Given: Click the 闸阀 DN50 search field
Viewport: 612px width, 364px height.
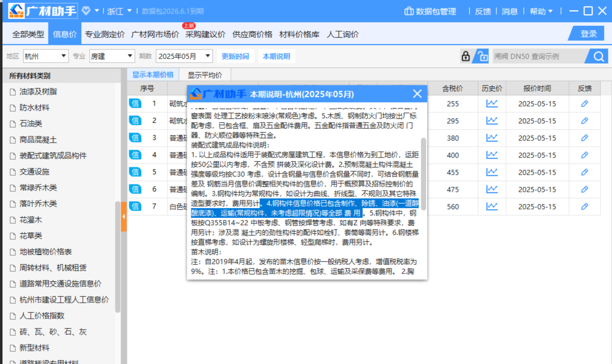Looking at the screenshot, I should point(539,56).
